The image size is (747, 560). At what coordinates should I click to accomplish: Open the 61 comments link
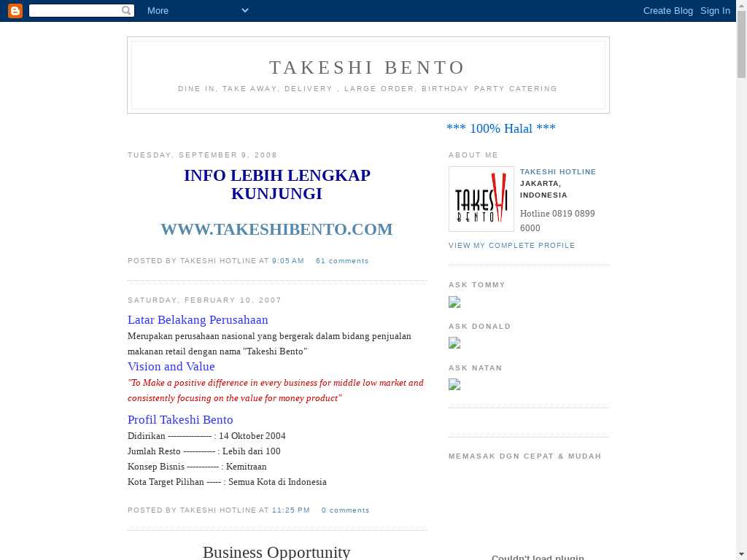pyautogui.click(x=342, y=261)
